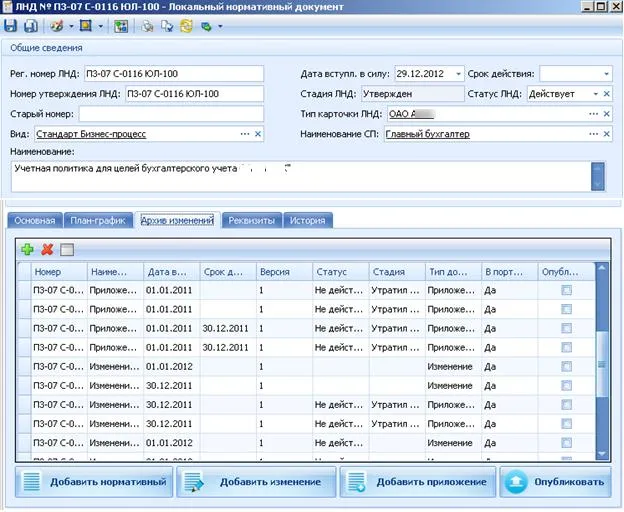Click into the Старый номер input field
Image resolution: width=624 pixels, height=512 pixels.
tap(178, 114)
